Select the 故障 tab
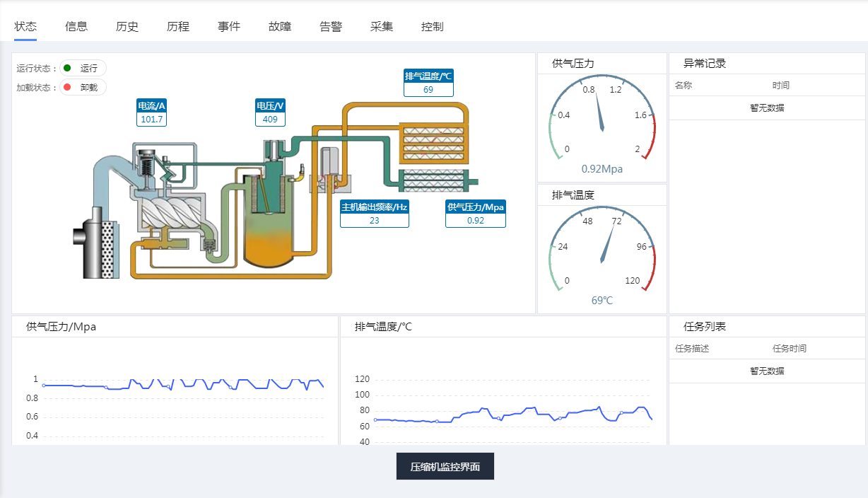Image resolution: width=868 pixels, height=498 pixels. 280,27
